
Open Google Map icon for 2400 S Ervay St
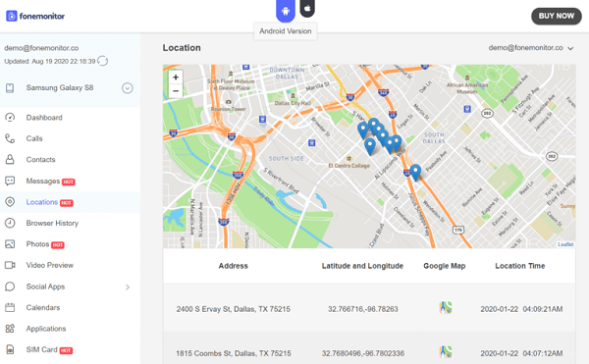click(x=446, y=308)
